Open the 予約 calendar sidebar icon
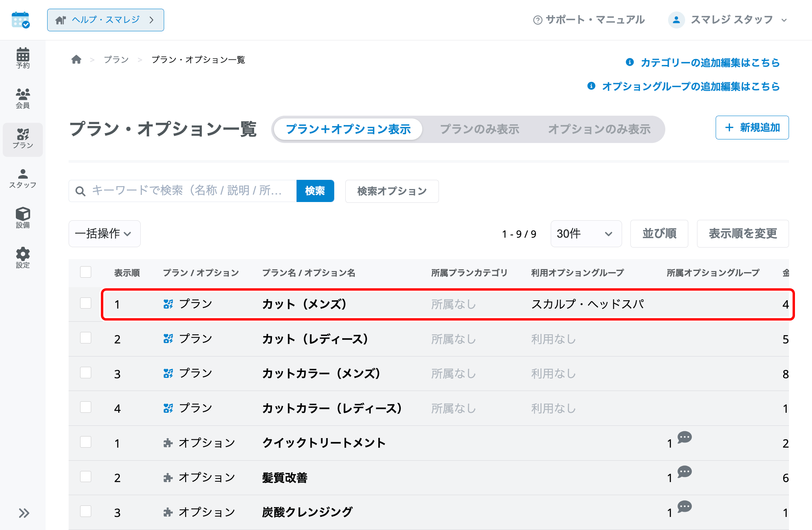 click(23, 58)
